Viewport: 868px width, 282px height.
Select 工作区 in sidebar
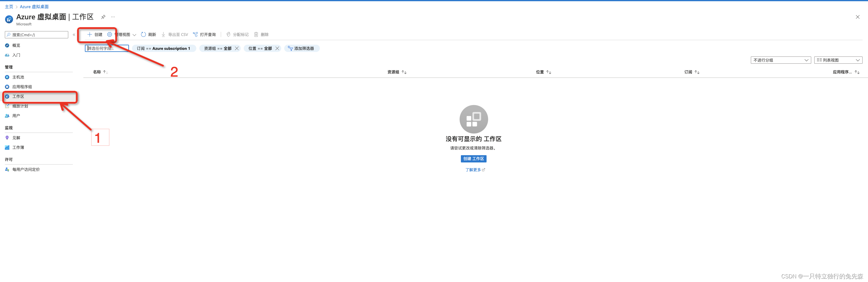click(x=39, y=96)
